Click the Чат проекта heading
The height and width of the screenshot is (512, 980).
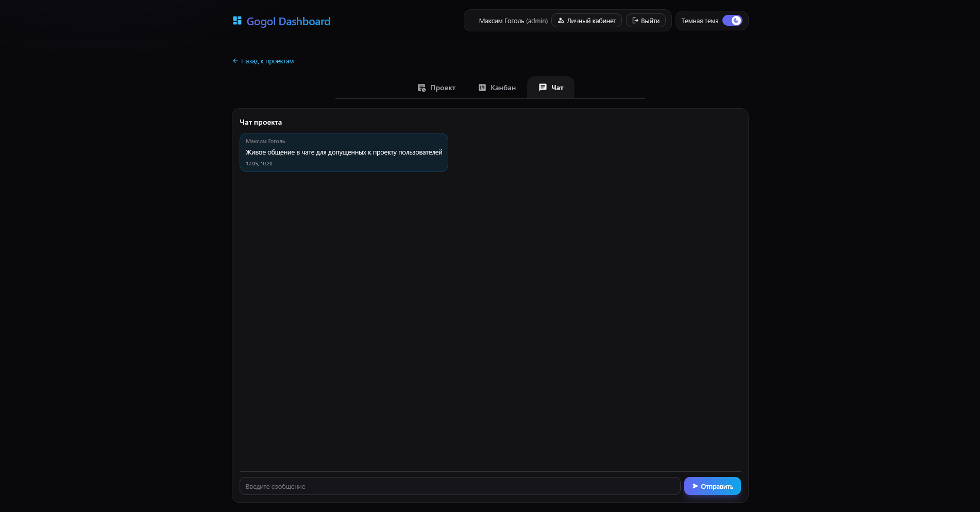point(261,122)
